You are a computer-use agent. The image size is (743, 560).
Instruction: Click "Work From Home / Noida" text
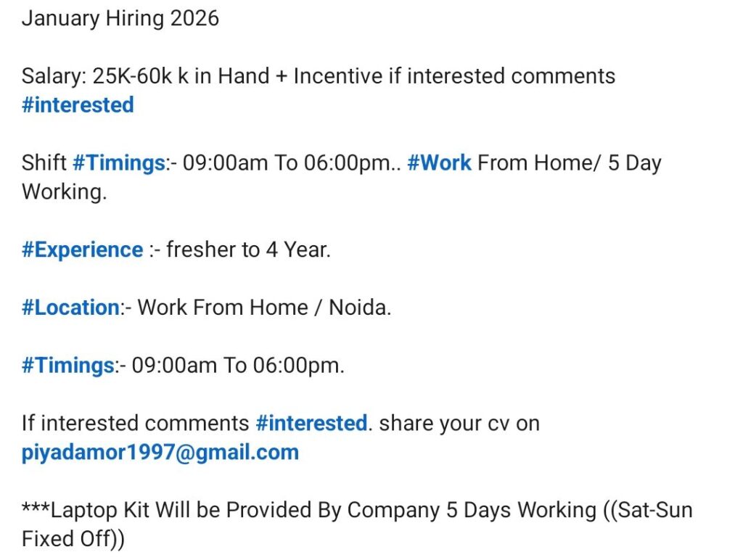click(x=264, y=307)
